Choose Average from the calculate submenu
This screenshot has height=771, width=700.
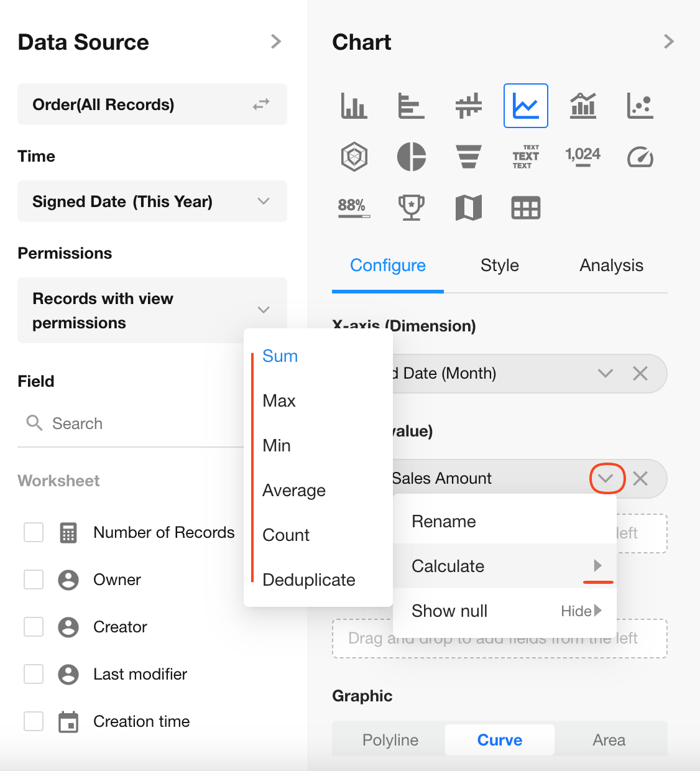tap(294, 491)
